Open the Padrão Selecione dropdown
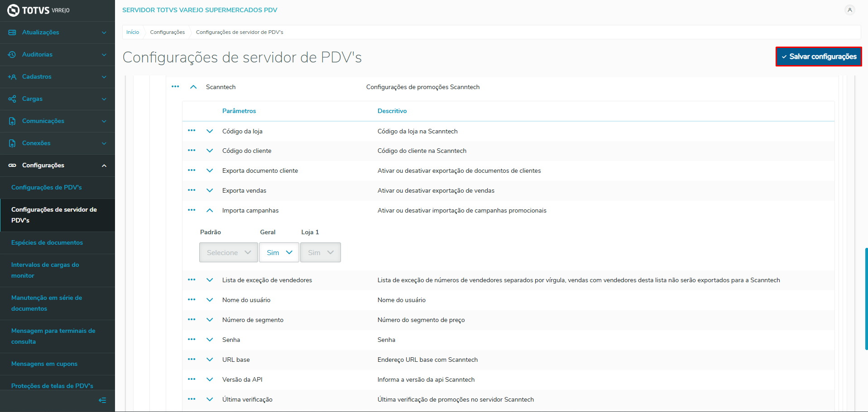868x412 pixels. click(x=229, y=252)
